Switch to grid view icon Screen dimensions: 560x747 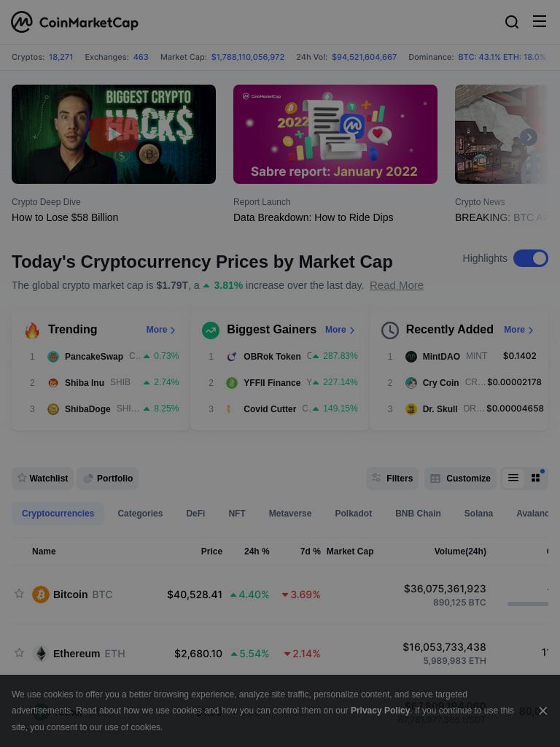(535, 478)
